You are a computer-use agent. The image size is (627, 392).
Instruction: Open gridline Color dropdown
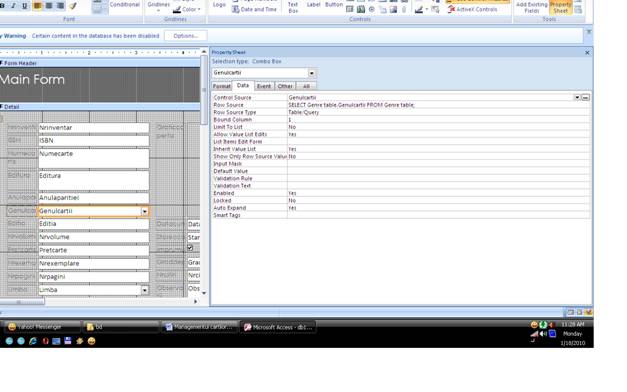187,9
